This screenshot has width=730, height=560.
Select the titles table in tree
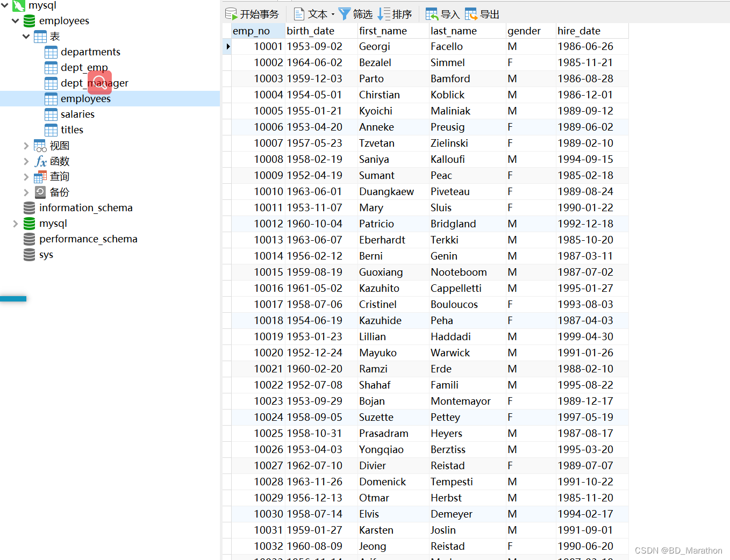pyautogui.click(x=72, y=130)
